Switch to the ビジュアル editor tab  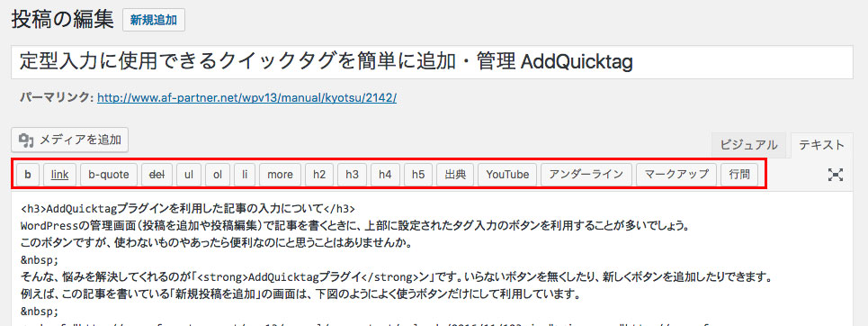(x=749, y=145)
